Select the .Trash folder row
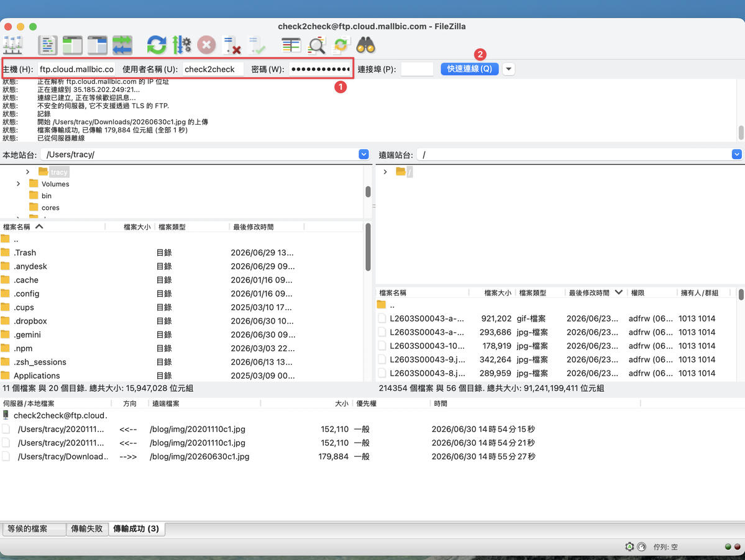 point(181,253)
